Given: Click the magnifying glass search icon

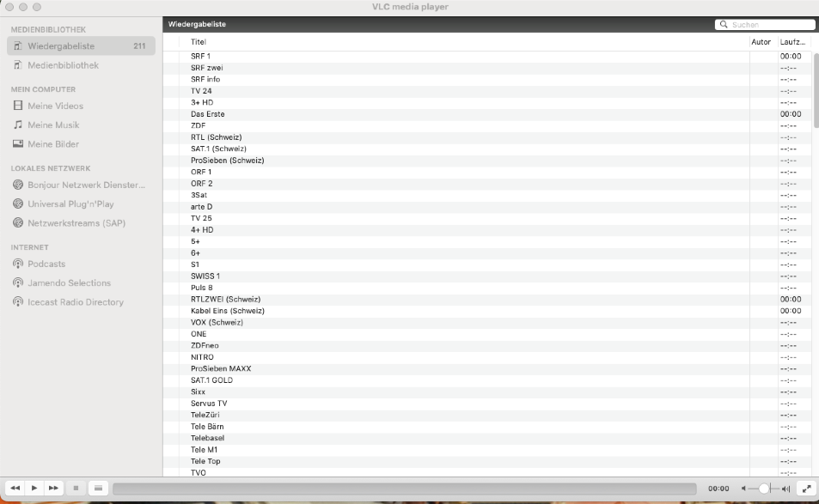Looking at the screenshot, I should tap(724, 25).
